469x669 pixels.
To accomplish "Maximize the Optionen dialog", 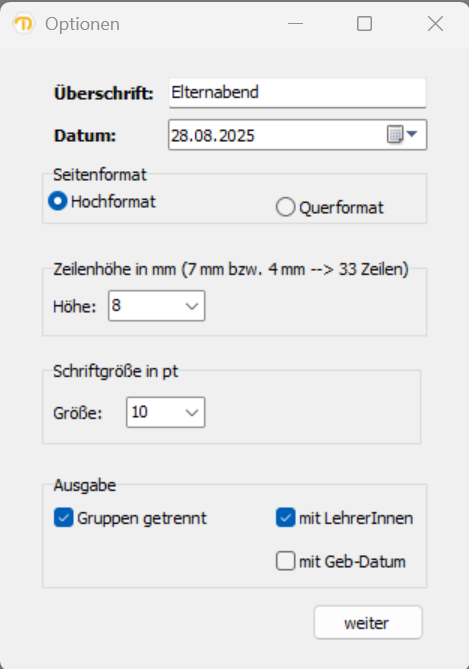I will (364, 23).
